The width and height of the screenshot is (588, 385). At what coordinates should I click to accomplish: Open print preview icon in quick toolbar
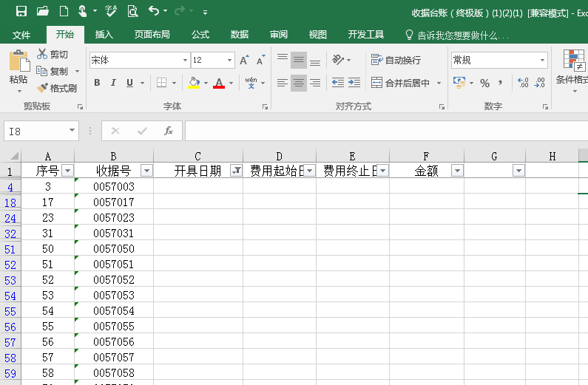(x=132, y=11)
